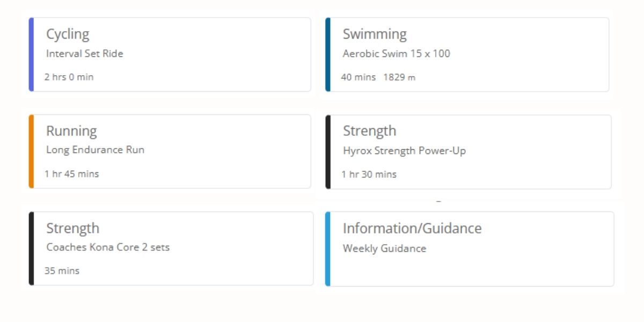The image size is (644, 322).
Task: Open the Running workout heading
Action: pyautogui.click(x=71, y=131)
